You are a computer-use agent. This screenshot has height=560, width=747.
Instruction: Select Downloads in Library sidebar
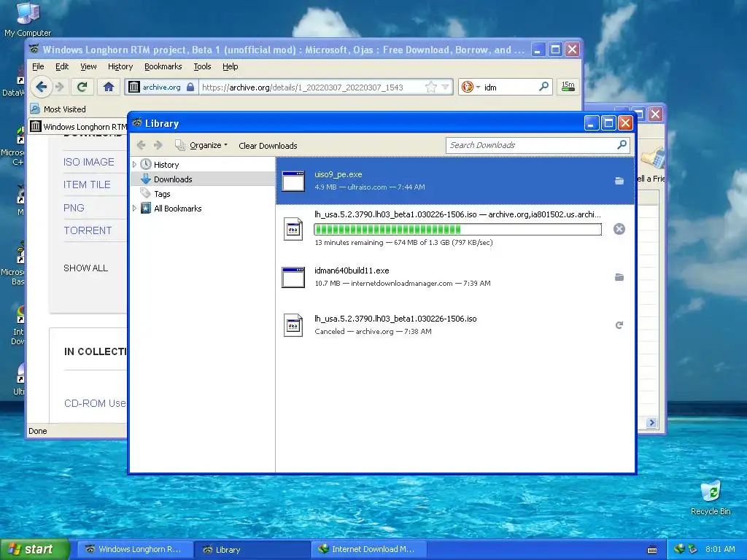point(203,179)
